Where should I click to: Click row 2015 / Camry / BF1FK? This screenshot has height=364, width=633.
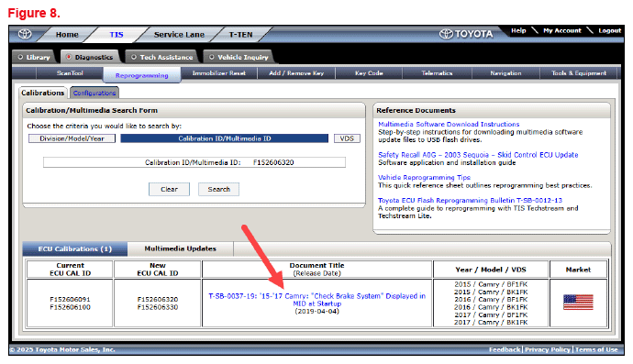point(491,284)
